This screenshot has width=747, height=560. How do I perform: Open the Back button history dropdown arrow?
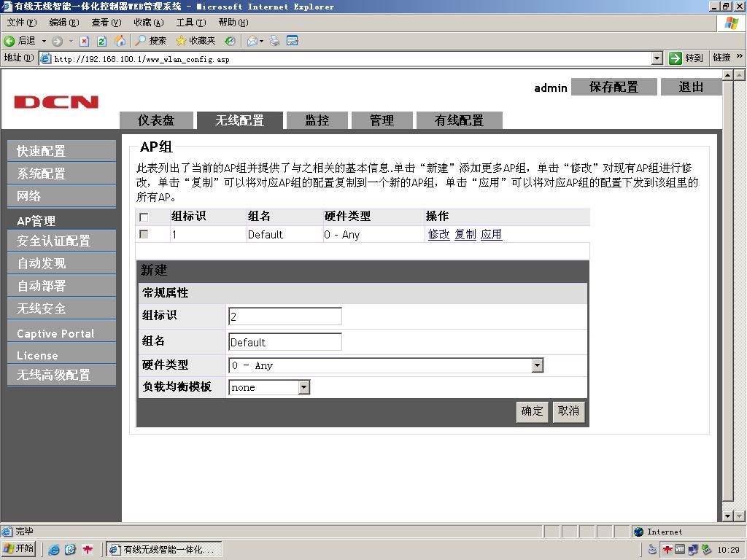tap(44, 41)
